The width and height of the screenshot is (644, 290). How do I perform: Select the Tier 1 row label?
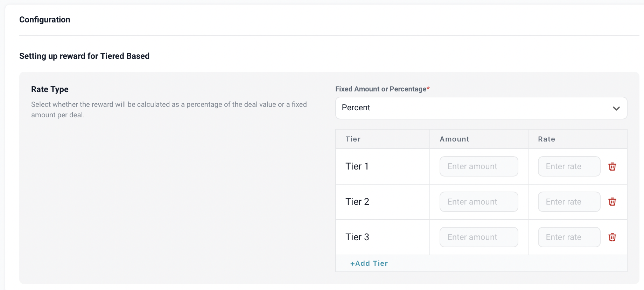pos(357,166)
